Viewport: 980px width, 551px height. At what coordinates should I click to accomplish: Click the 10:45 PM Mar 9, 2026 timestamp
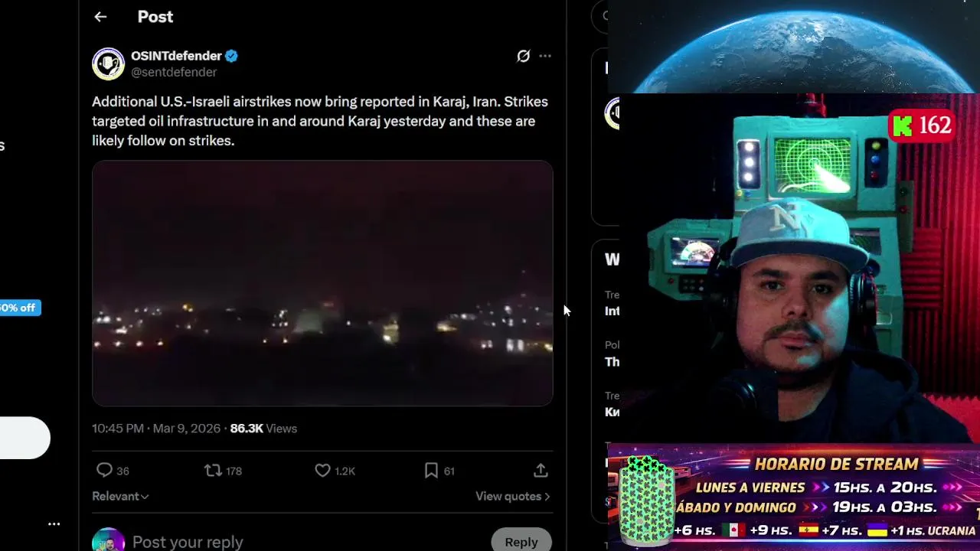coord(156,429)
